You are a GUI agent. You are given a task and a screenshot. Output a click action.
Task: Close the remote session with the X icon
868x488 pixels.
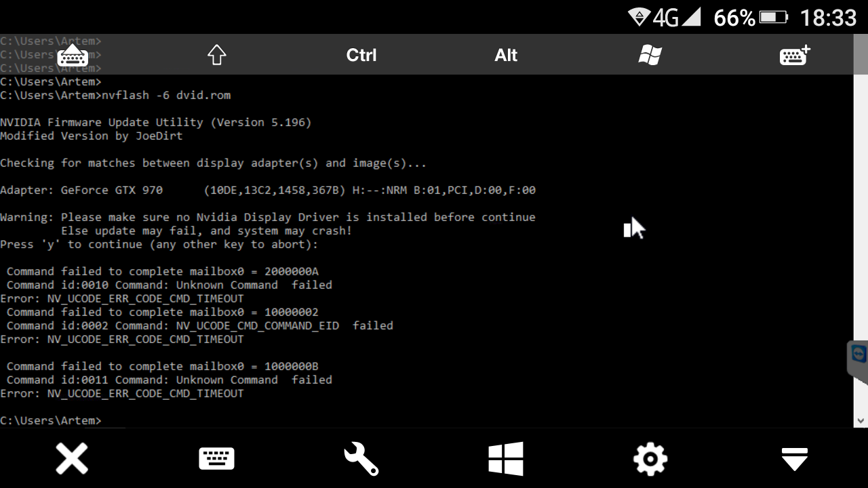(x=72, y=459)
